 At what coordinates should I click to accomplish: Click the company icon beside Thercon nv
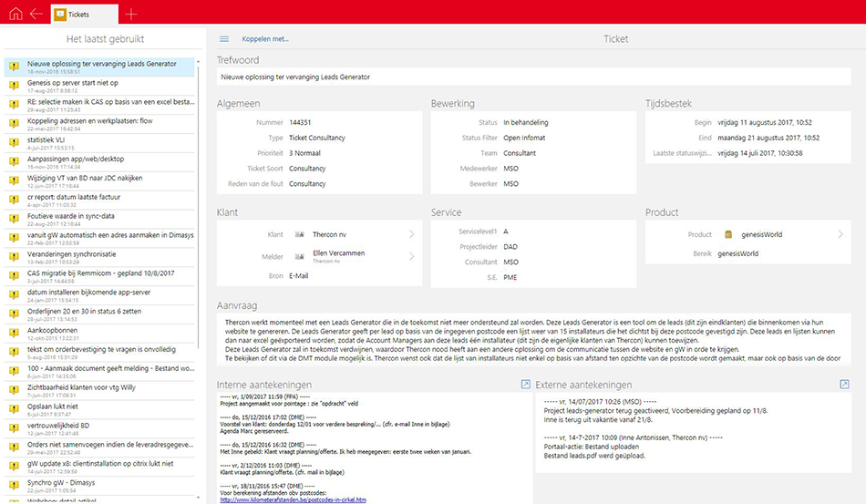point(299,234)
